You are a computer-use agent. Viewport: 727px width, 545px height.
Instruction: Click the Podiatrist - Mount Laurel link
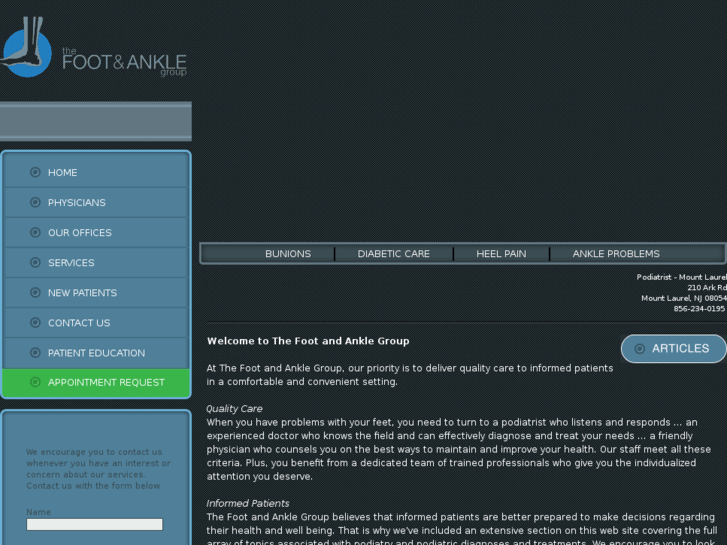coord(682,277)
